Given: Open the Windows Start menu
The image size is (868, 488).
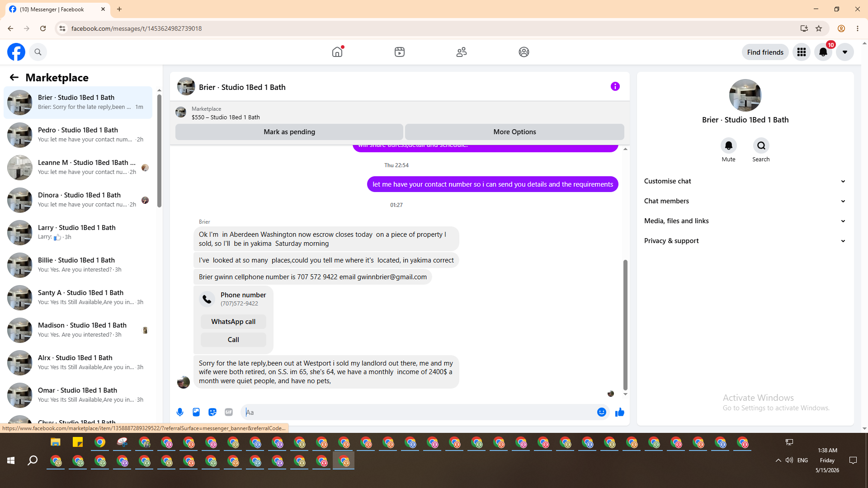Looking at the screenshot, I should (x=11, y=460).
